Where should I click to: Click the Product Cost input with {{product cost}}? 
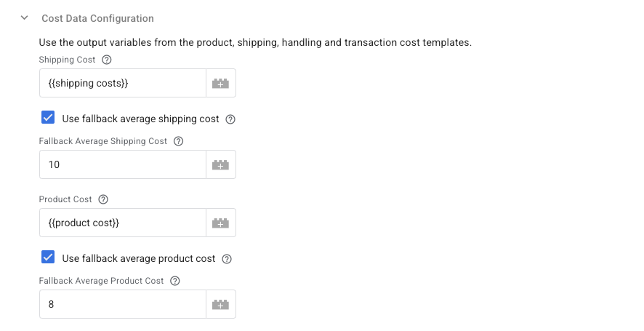coord(122,223)
